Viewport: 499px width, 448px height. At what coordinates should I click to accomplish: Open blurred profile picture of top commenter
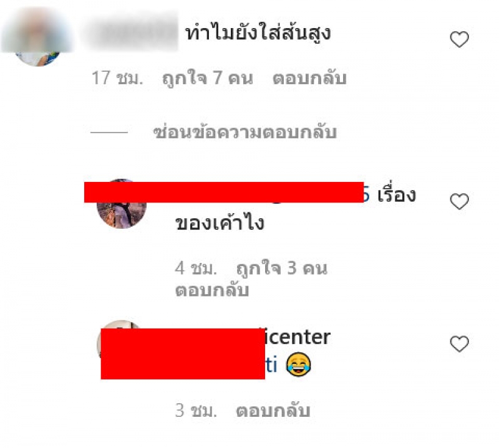pyautogui.click(x=37, y=37)
